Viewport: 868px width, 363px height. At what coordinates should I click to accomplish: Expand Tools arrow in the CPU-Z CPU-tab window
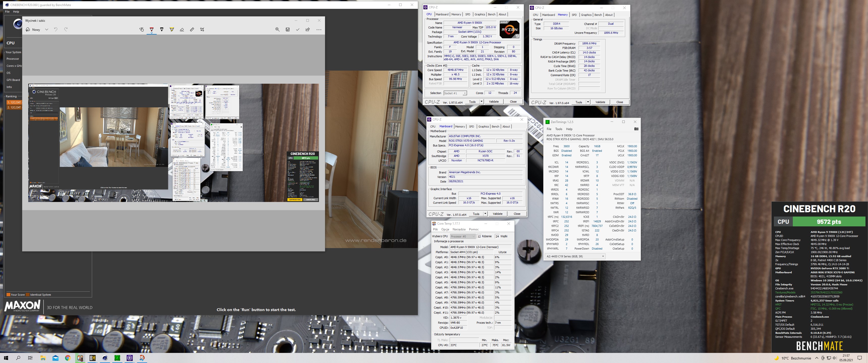tap(481, 102)
